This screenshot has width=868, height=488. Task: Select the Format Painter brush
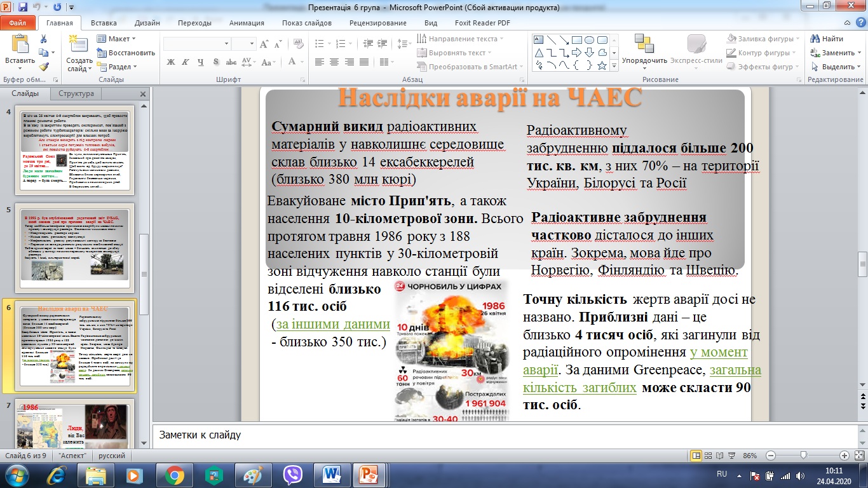43,66
